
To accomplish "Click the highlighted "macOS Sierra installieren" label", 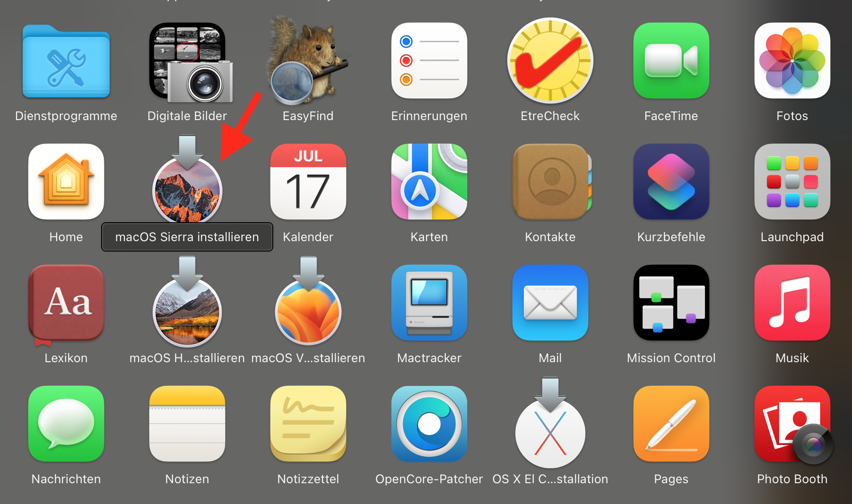I will (x=187, y=237).
